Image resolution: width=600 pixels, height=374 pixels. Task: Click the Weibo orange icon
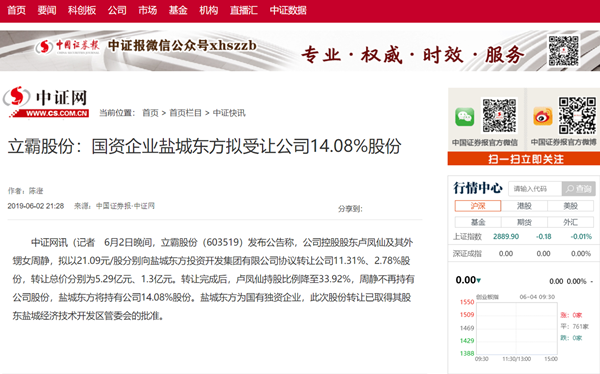point(543,116)
